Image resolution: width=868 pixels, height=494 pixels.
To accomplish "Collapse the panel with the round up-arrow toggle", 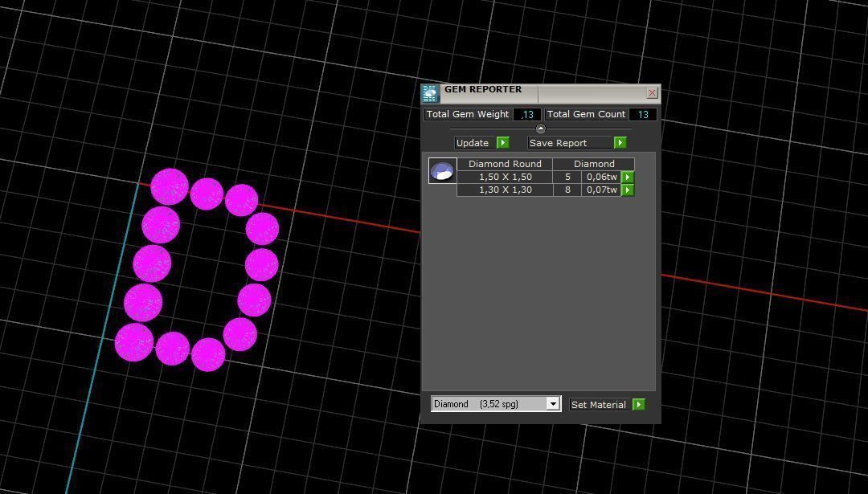I will (x=541, y=129).
